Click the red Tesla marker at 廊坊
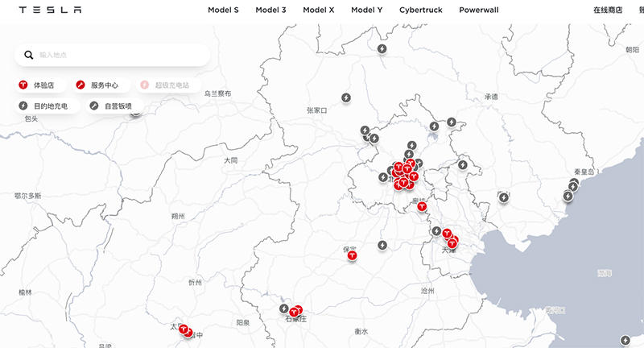644x348 pixels. 422,207
